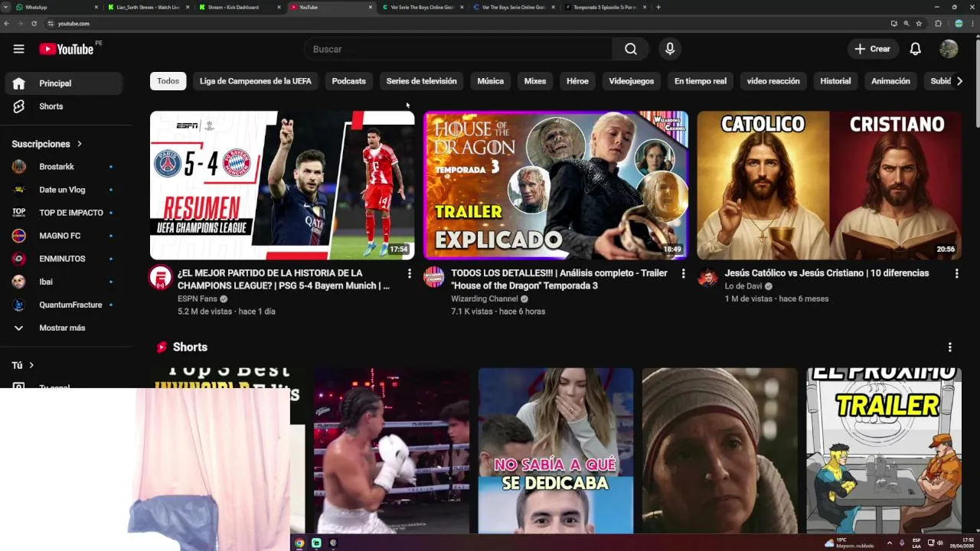Select the Todos filter chip
The height and width of the screenshot is (551, 980).
pos(168,81)
